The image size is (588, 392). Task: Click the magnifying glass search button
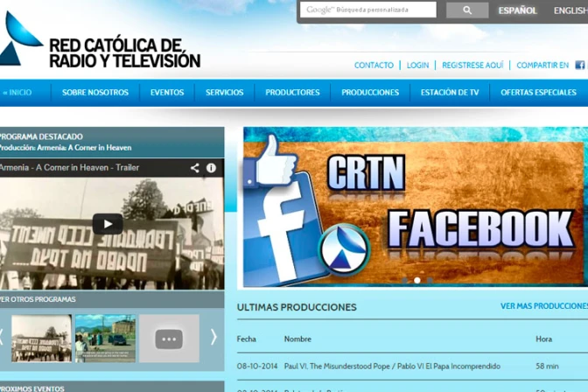467,10
